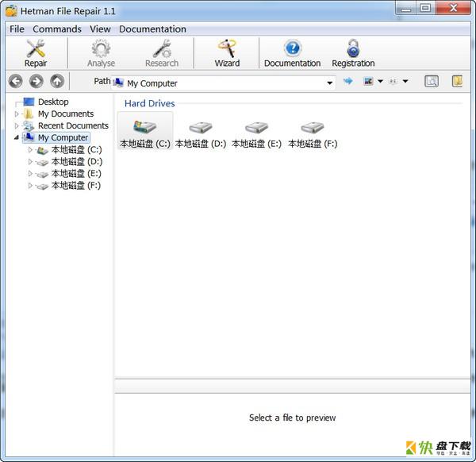This screenshot has height=462, width=476.
Task: Click 'Select a file to preview' text
Action: pos(292,418)
